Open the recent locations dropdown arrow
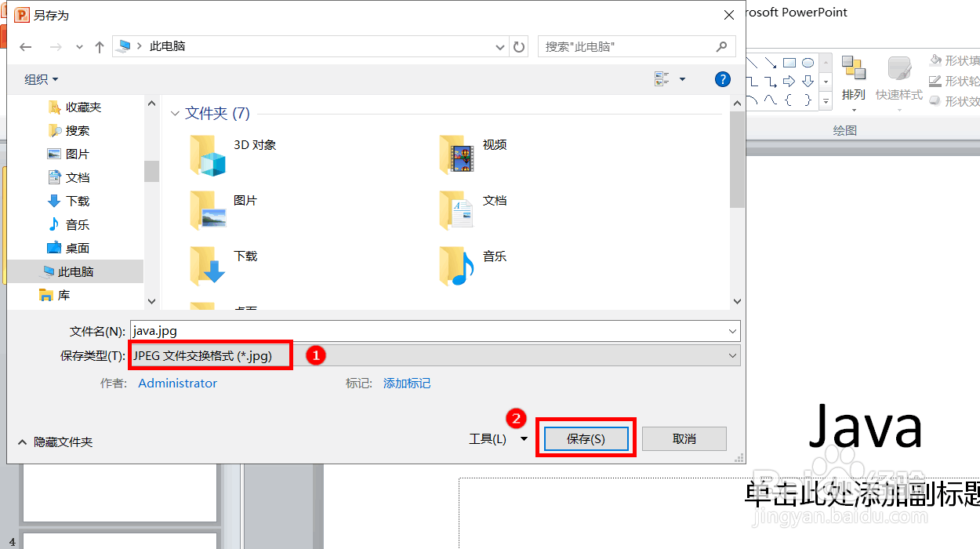The height and width of the screenshot is (549, 980). coord(79,47)
